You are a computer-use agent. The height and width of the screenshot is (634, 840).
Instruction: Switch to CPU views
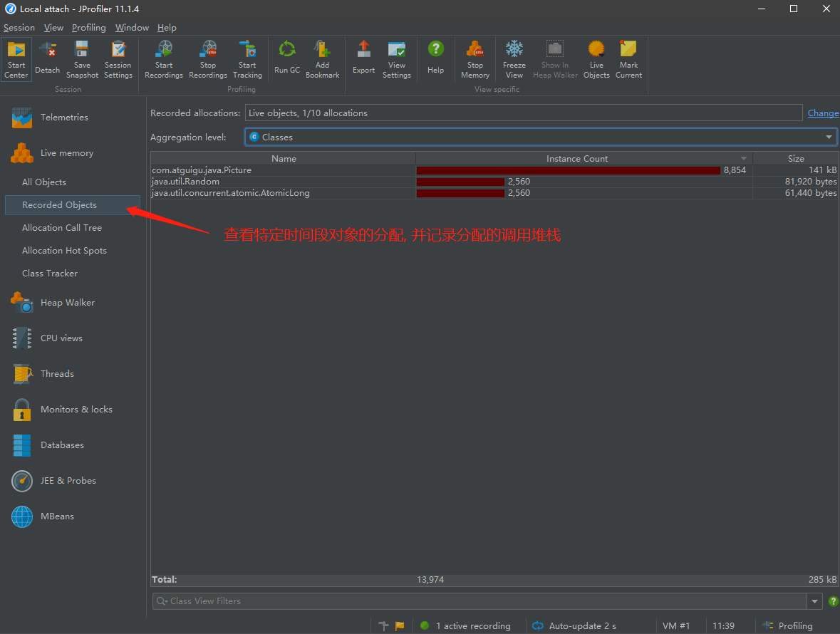61,338
